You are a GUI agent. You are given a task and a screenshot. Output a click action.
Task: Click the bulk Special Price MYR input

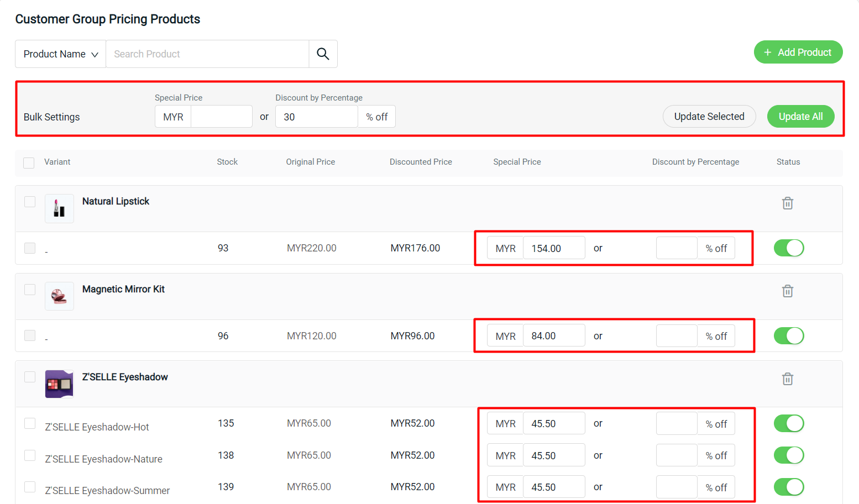(x=221, y=116)
